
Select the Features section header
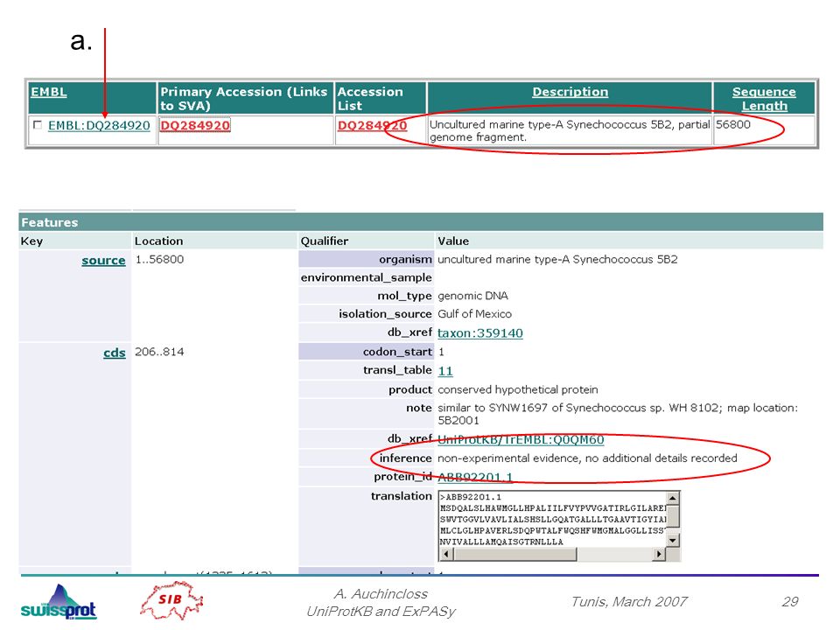point(421,221)
